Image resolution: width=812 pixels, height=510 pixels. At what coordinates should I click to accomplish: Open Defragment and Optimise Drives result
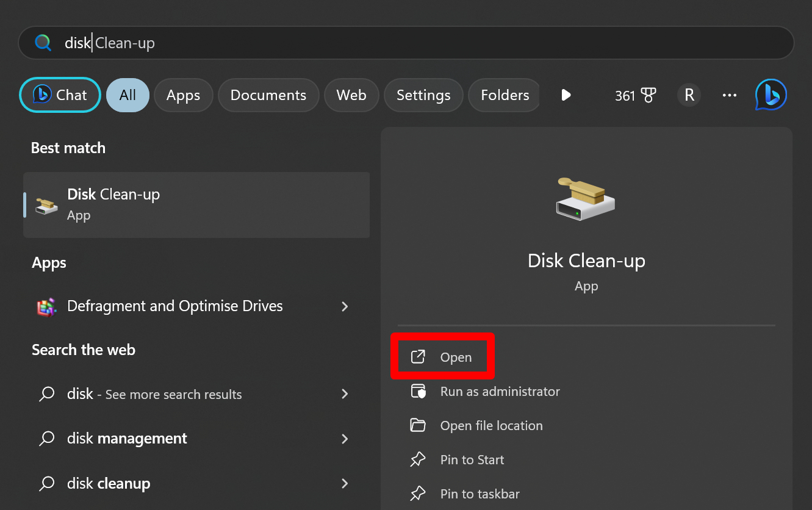pos(196,306)
